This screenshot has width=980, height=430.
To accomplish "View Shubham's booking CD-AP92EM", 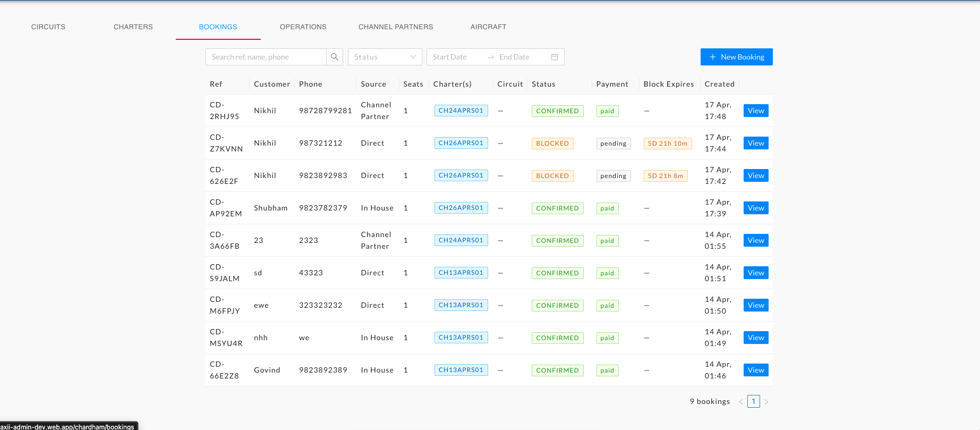I will (x=755, y=208).
